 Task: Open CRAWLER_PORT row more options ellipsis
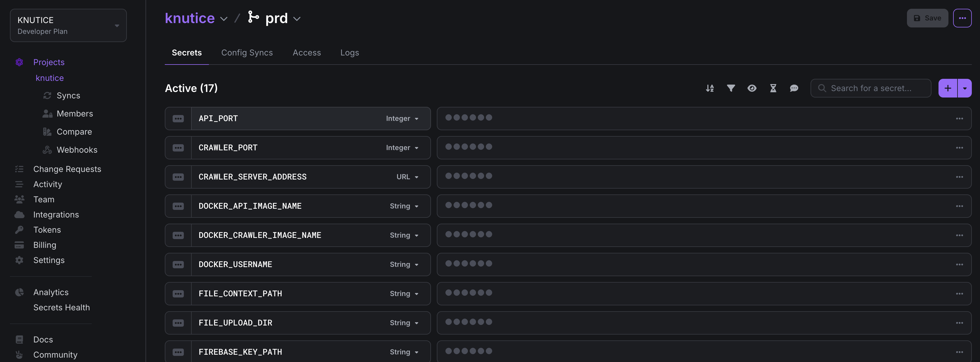(x=959, y=148)
